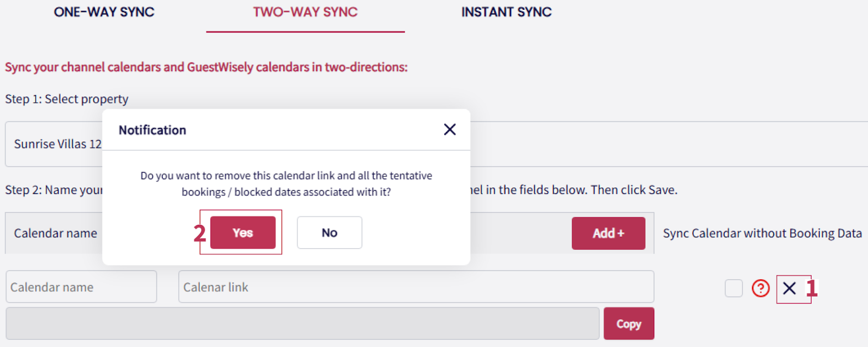Click the red question mark help icon
The width and height of the screenshot is (868, 347).
pyautogui.click(x=761, y=288)
